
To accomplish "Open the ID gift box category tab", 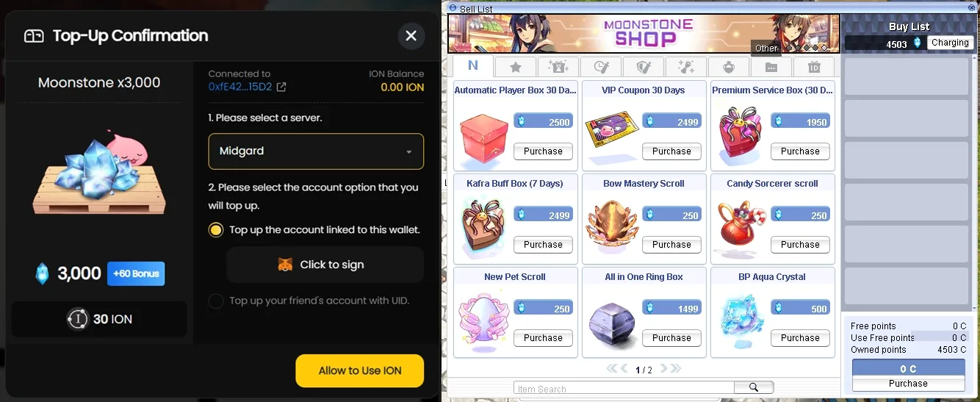I will [x=814, y=67].
